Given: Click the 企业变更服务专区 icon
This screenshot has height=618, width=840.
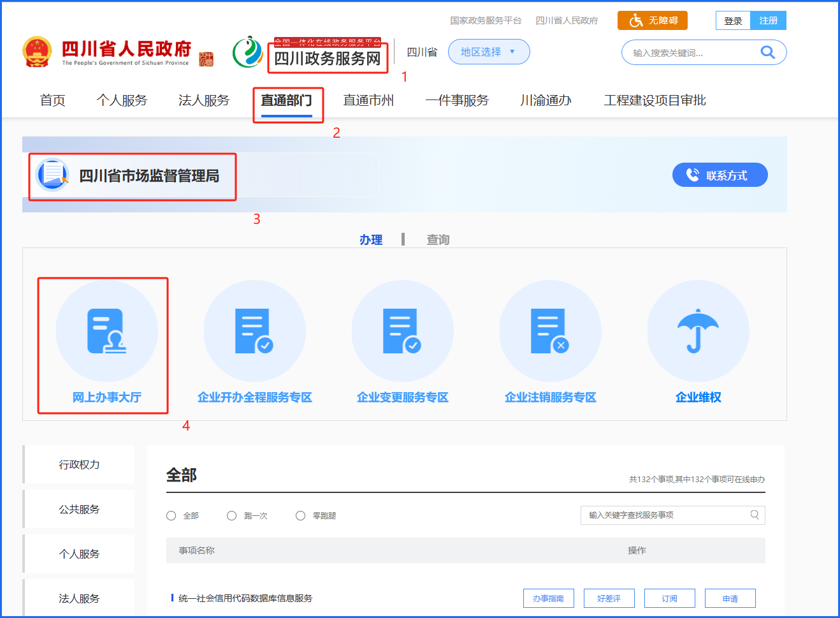Looking at the screenshot, I should pyautogui.click(x=402, y=331).
